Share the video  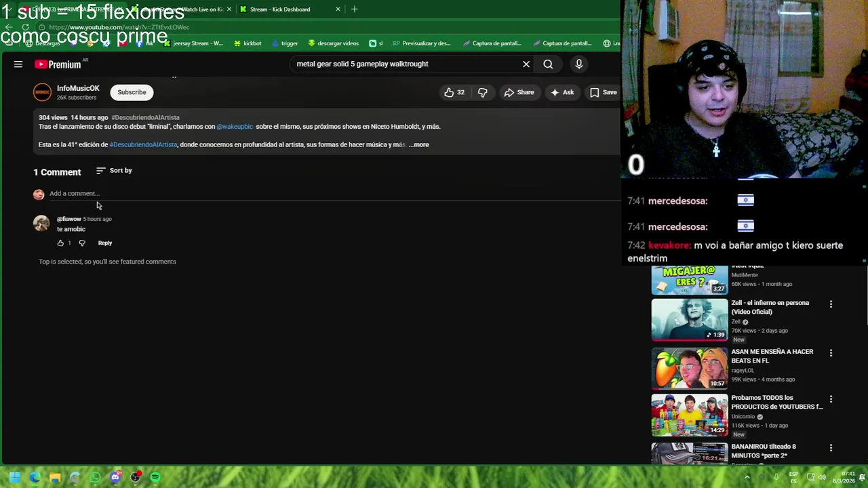(519, 93)
